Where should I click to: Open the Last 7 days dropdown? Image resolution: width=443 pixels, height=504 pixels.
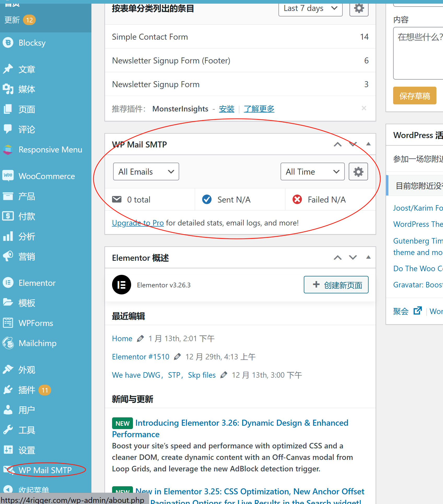coord(311,9)
